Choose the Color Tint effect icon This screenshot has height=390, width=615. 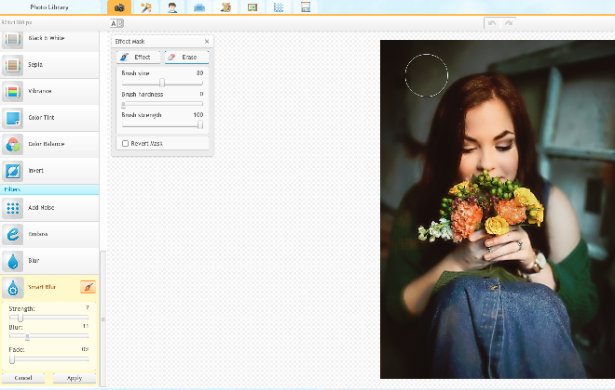(13, 118)
